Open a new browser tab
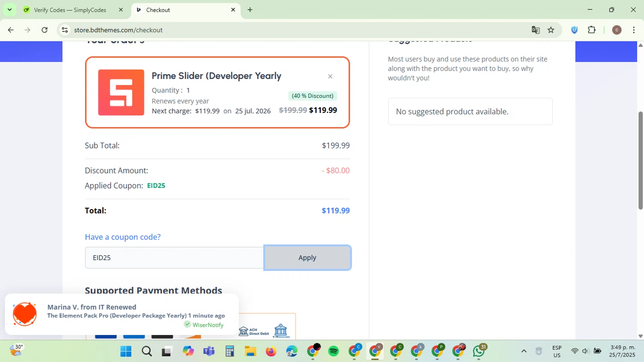The image size is (644, 362). [250, 10]
